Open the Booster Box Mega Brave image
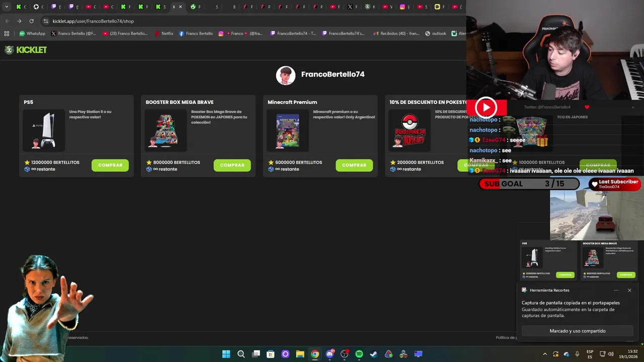The height and width of the screenshot is (362, 644). [x=166, y=131]
